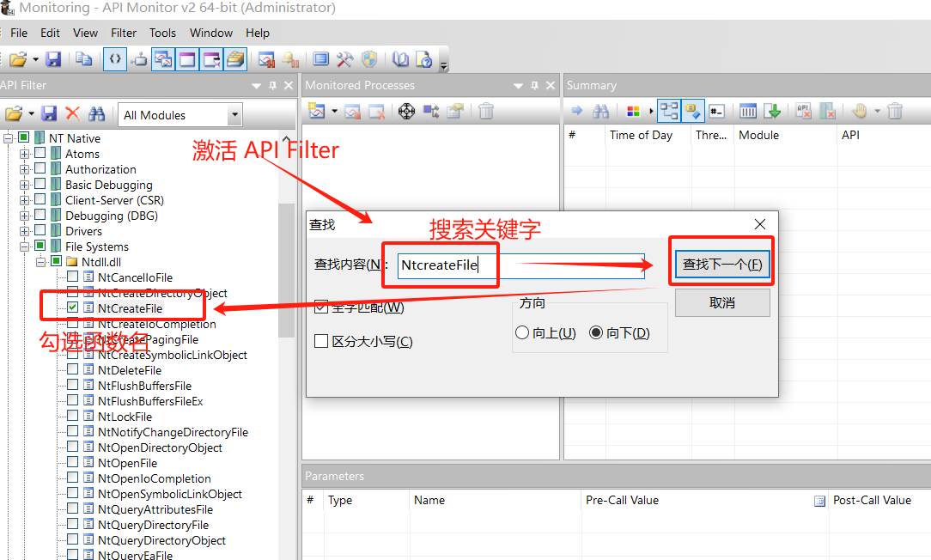Close the 查找 dialog
Viewport: 931px width, 560px height.
[x=760, y=224]
